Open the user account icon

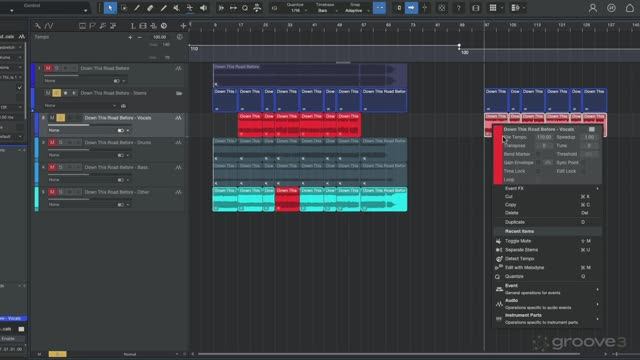click(593, 8)
